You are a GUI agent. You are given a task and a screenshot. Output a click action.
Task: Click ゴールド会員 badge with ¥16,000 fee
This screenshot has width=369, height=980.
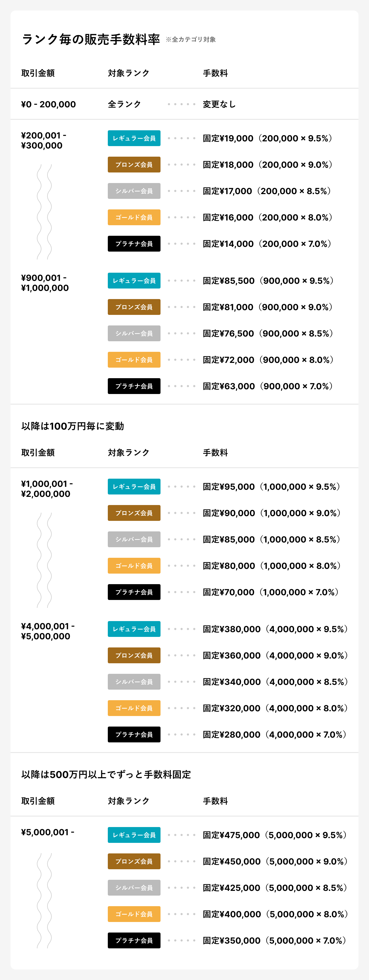[x=134, y=217]
